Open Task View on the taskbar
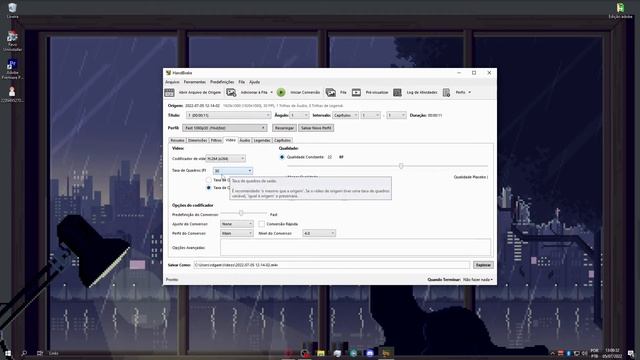The image size is (640, 360). point(40,353)
